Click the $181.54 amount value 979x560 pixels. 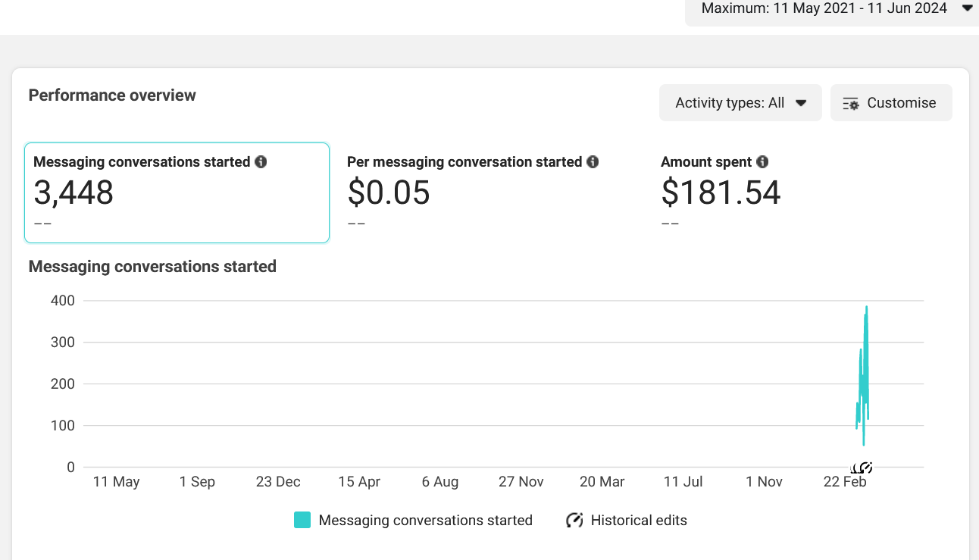721,192
